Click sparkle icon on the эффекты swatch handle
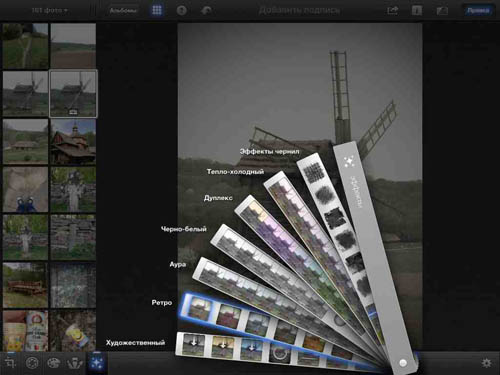500x375 pixels. coord(349,162)
